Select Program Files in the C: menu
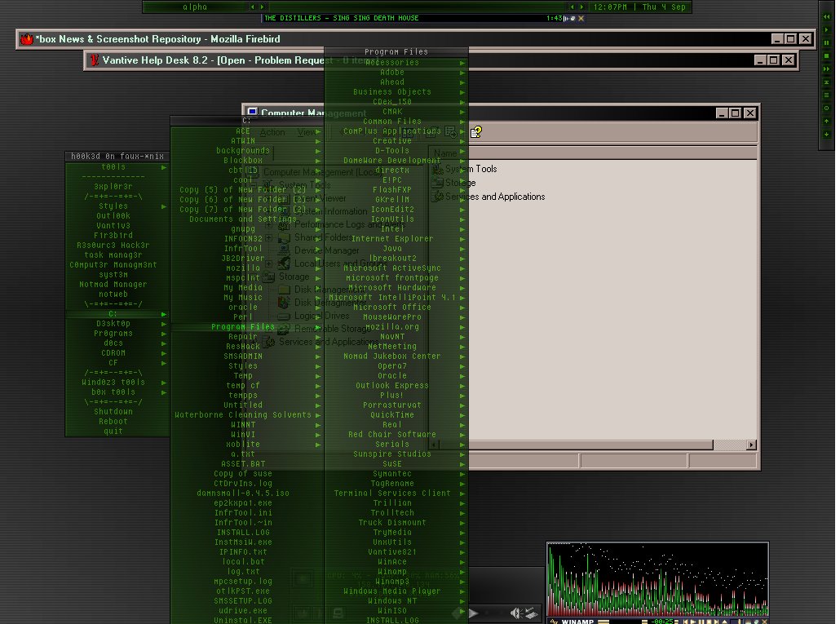 (x=247, y=327)
